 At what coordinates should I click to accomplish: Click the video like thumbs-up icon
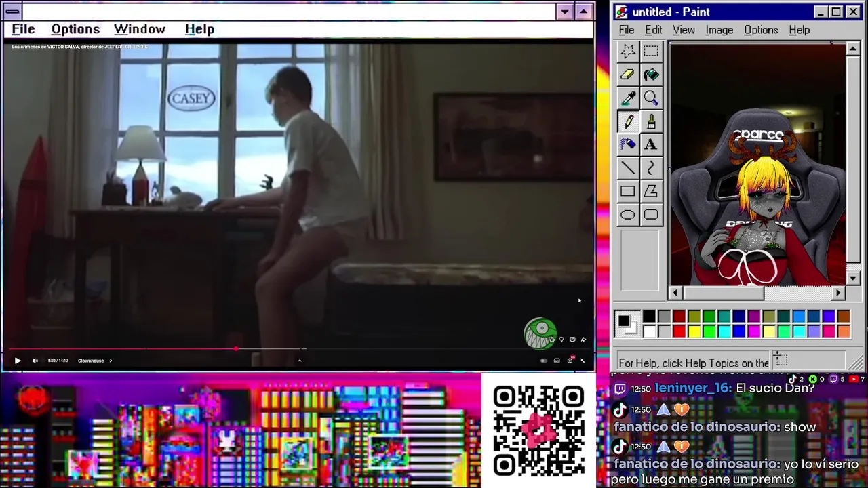[x=552, y=339]
